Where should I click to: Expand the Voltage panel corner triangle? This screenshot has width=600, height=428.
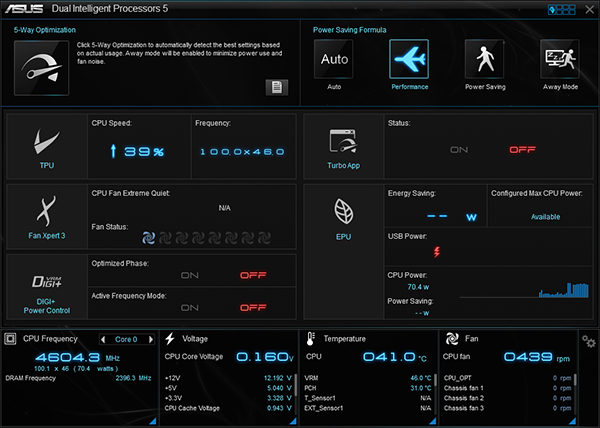(293, 421)
